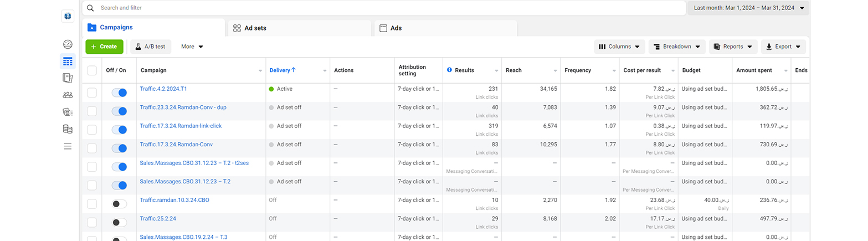Open the Traffic.23.3.24.Ramdan-Conv - dup campaign link
868x241 pixels.
point(182,107)
